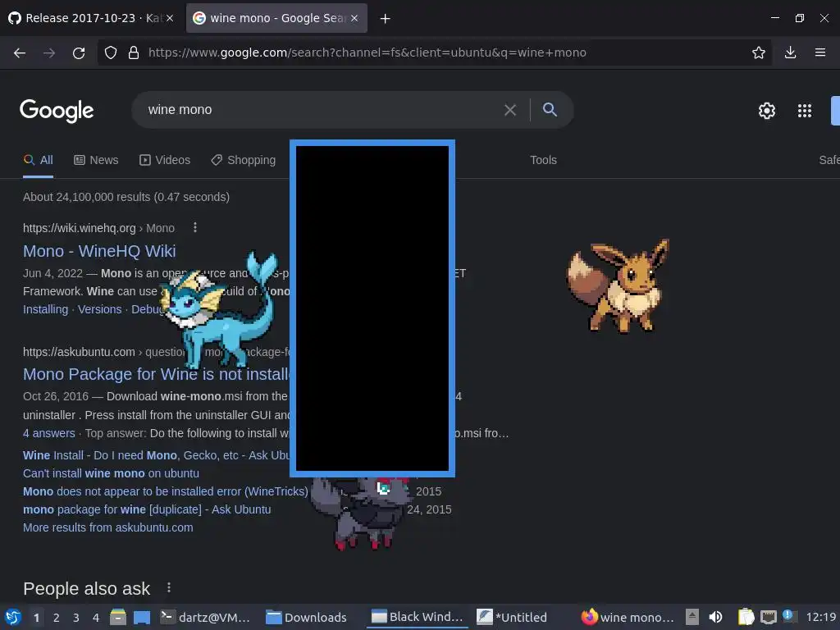Screen dimensions: 840x630
Task: Click the forward navigation arrow
Action: [49, 52]
